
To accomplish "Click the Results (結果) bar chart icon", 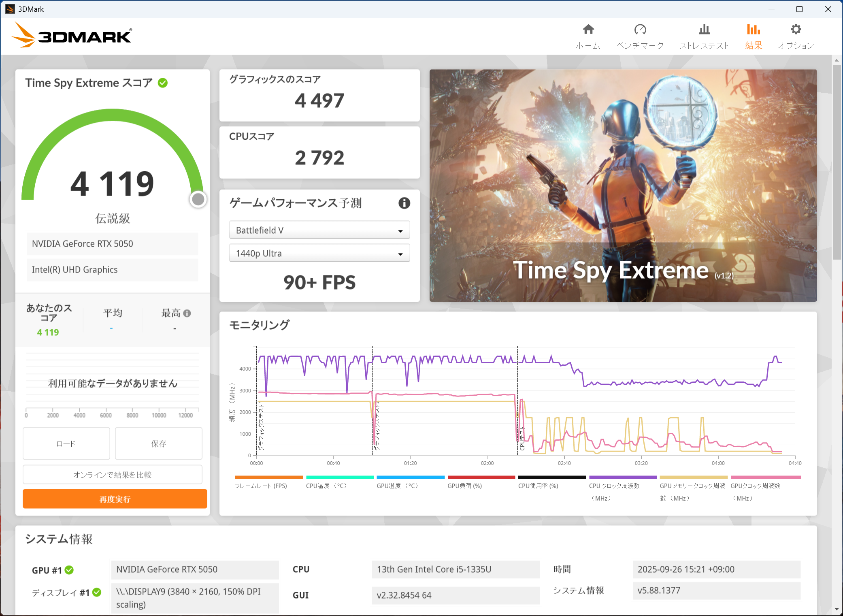I will point(753,30).
